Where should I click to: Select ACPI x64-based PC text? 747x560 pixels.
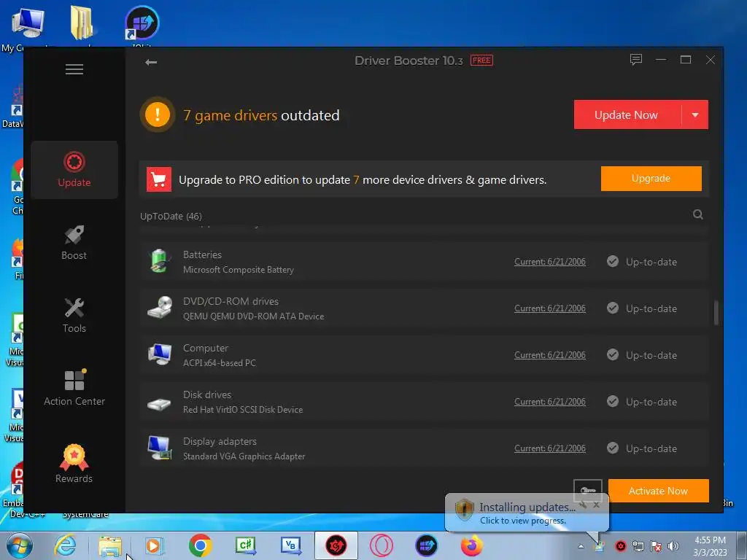coord(219,363)
